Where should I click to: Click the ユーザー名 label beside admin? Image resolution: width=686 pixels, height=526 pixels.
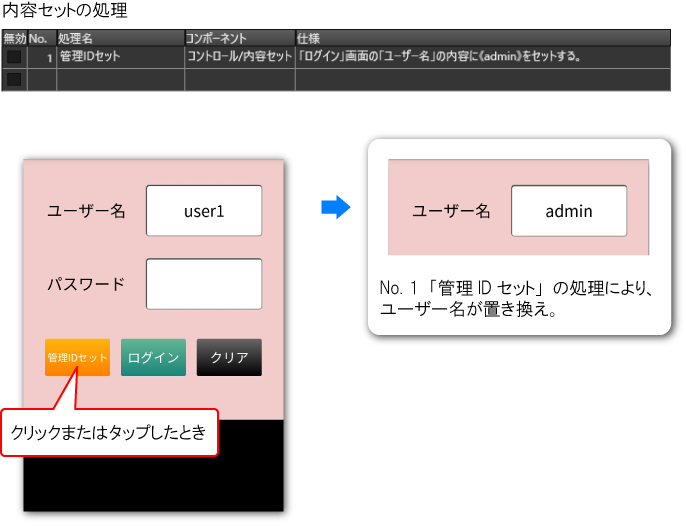coord(451,211)
